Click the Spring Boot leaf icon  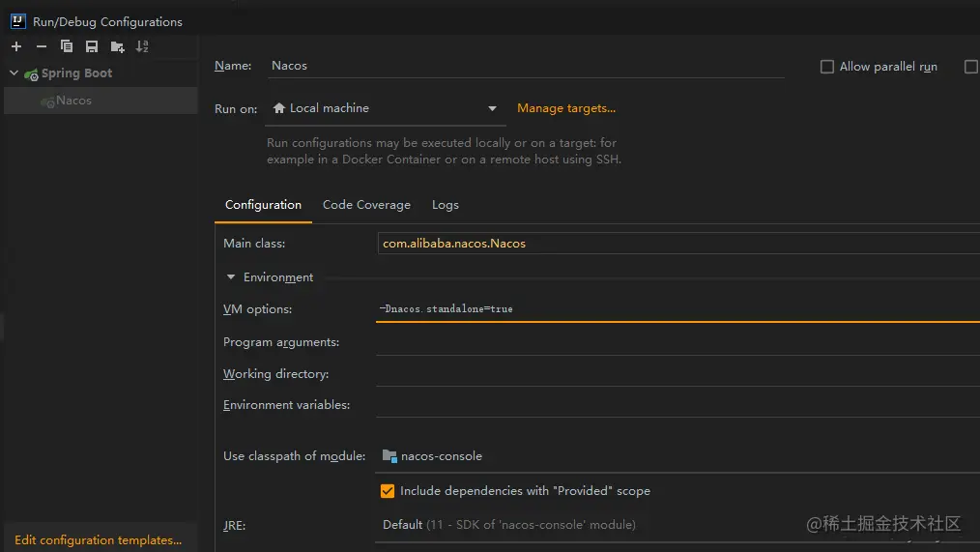(31, 74)
